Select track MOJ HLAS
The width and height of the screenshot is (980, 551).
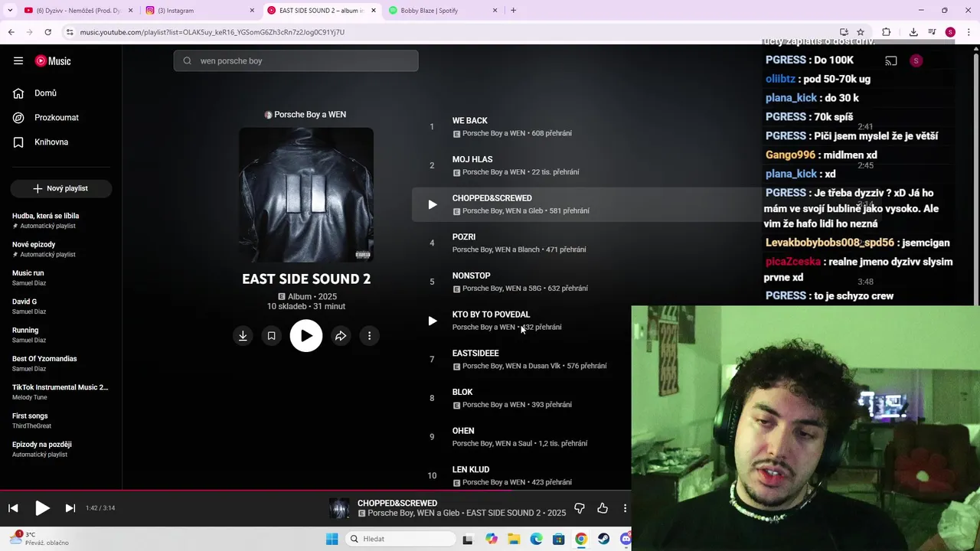point(472,160)
